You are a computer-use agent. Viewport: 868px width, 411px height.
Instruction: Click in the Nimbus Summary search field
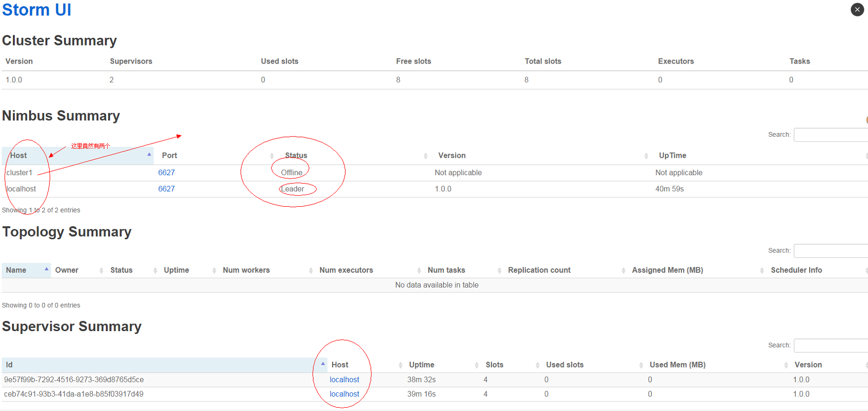(831, 135)
